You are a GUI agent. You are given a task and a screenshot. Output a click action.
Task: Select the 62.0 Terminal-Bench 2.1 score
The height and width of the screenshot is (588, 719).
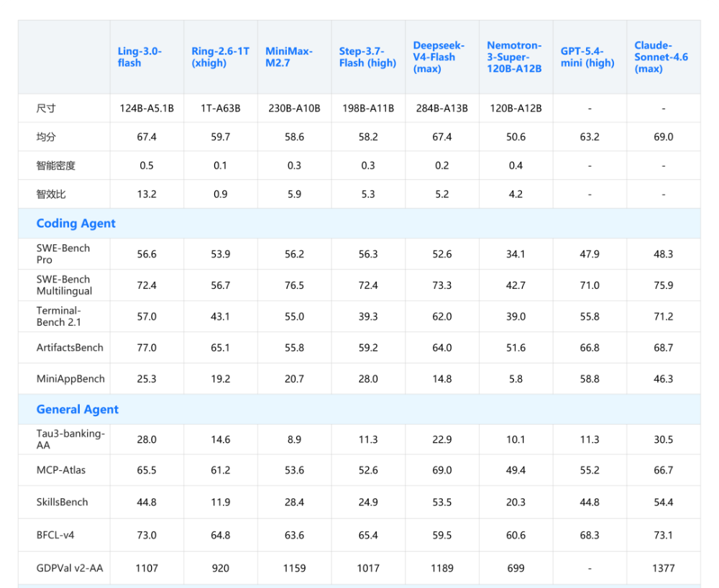pos(442,317)
